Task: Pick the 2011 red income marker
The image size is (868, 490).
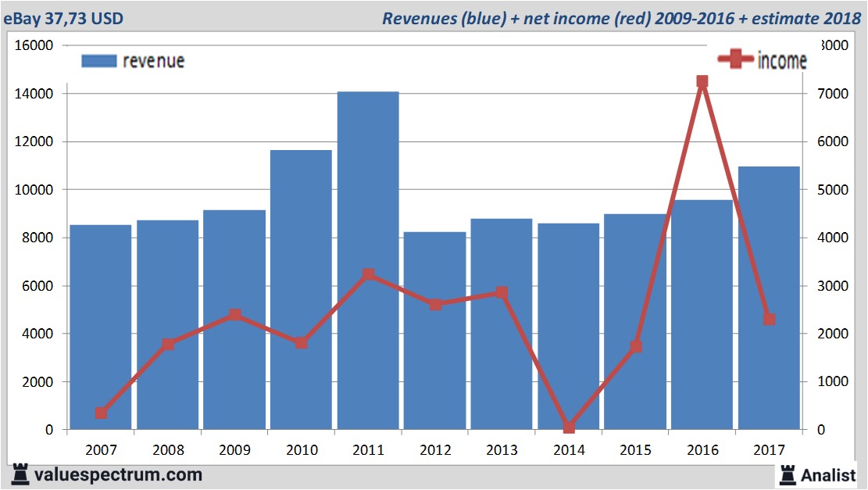Action: click(368, 274)
